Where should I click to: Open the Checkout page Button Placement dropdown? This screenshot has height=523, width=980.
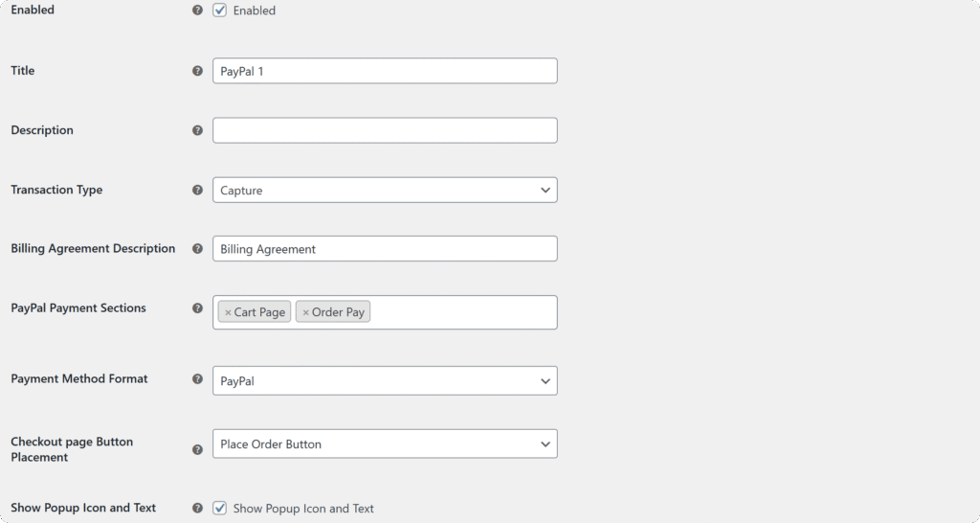point(385,443)
